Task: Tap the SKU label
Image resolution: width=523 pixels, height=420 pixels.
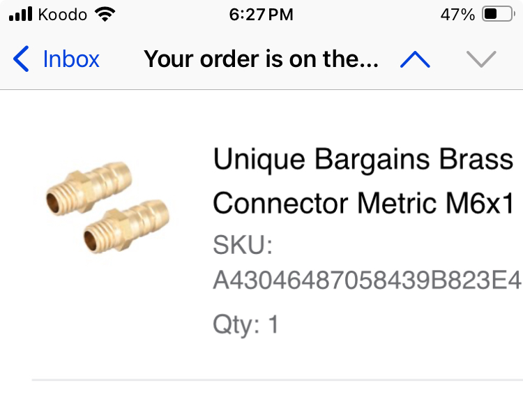Action: [x=242, y=246]
